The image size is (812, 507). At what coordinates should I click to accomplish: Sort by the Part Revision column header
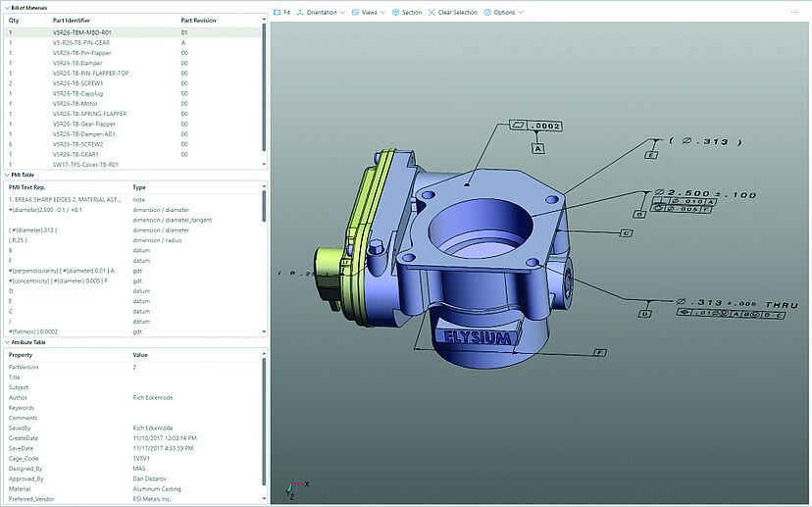[x=198, y=21]
